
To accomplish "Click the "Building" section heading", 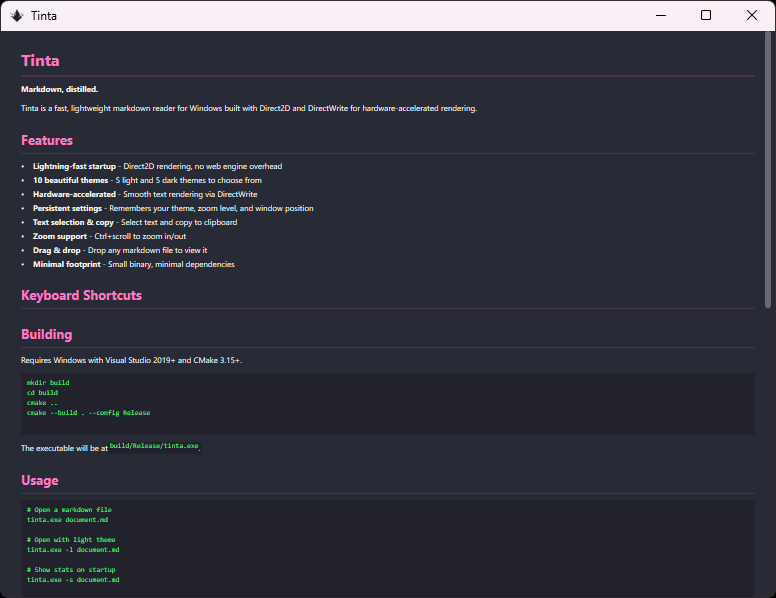I will click(46, 335).
